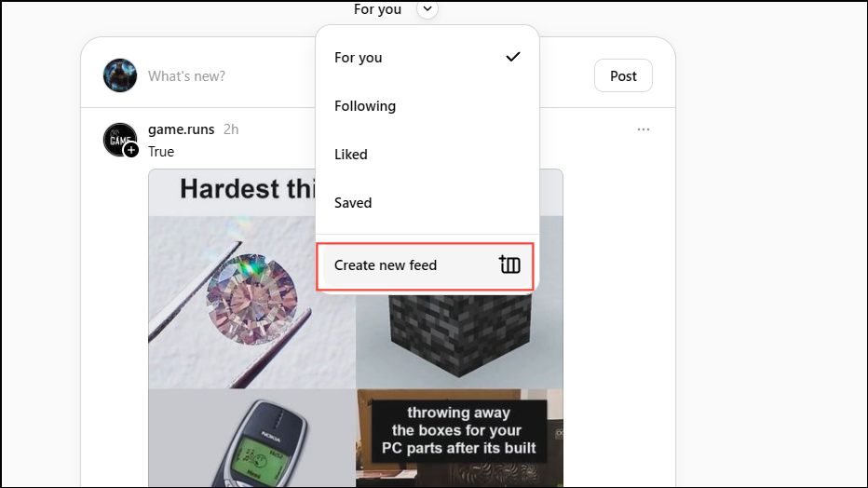Click the Post button
The width and height of the screenshot is (868, 488).
pos(623,75)
